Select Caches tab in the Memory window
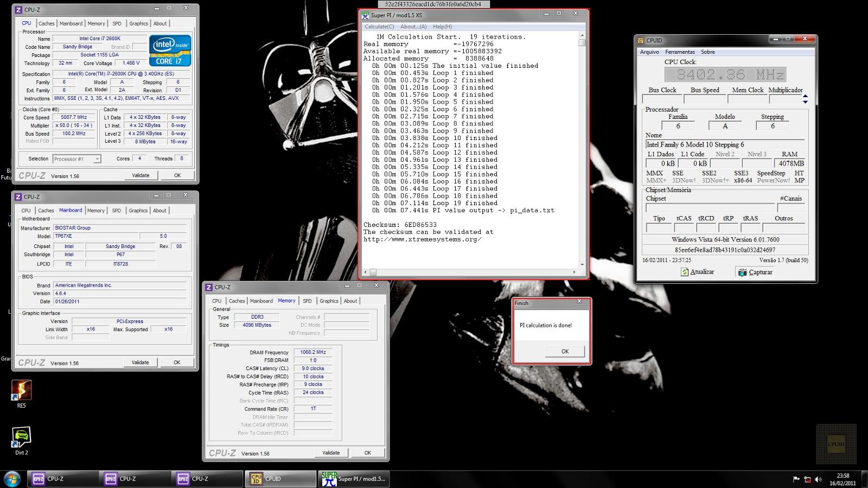868x488 pixels. pyautogui.click(x=237, y=301)
